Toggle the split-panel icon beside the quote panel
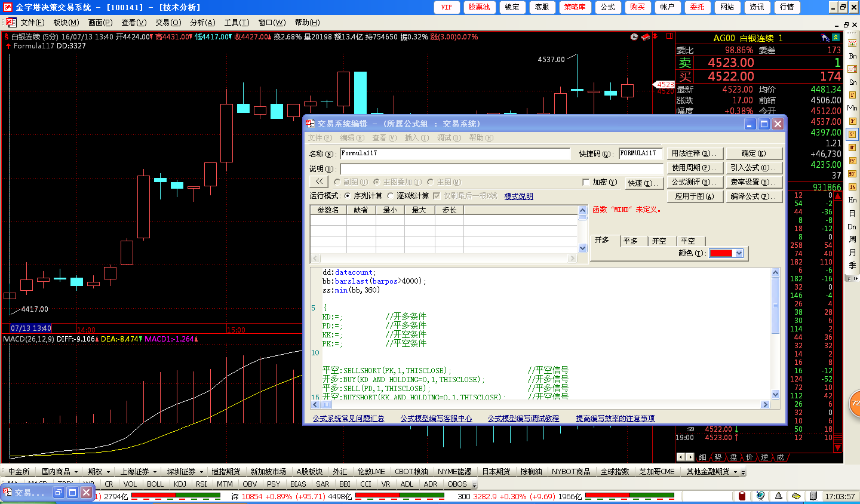Viewport: 860px width, 504px height. 669,36
